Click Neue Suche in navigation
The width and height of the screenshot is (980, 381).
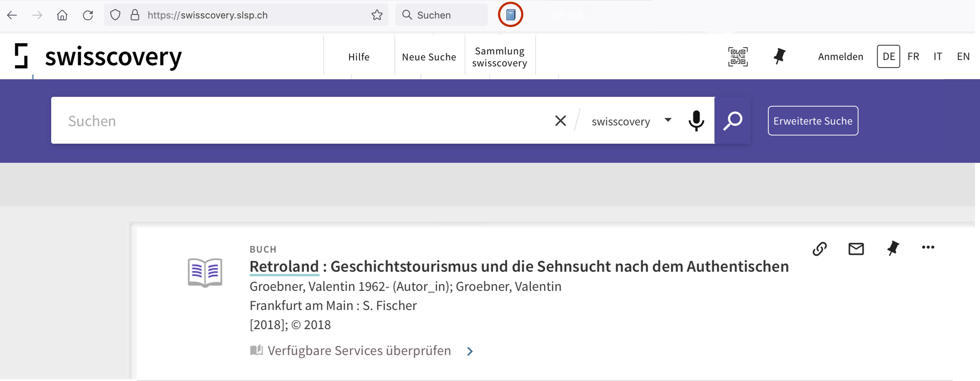[429, 57]
